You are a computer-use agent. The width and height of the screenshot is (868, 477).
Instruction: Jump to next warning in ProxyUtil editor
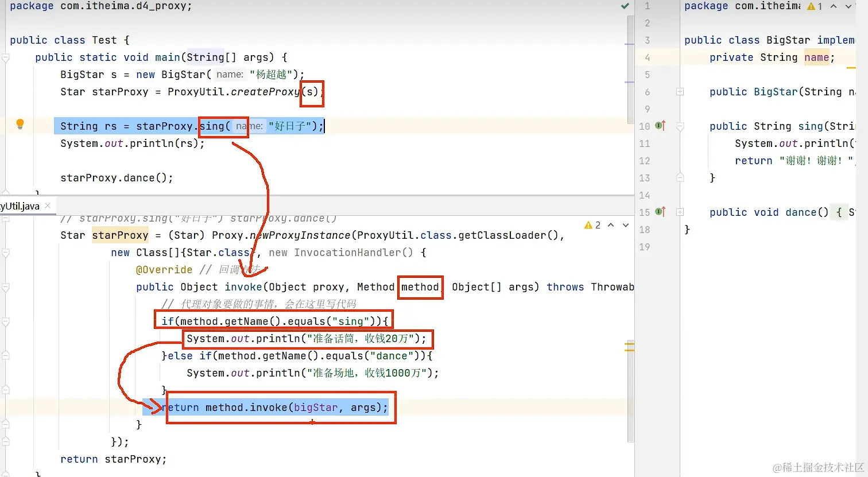(x=626, y=225)
